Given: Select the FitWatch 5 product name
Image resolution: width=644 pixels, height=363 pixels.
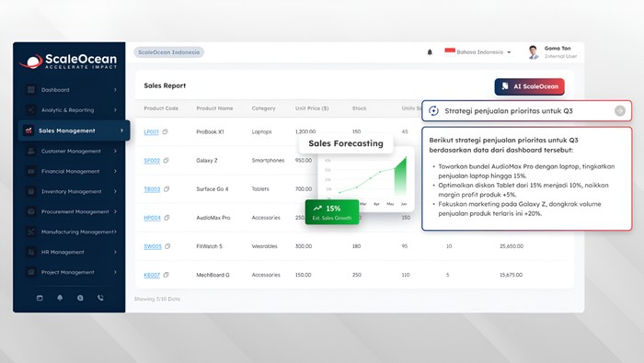Looking at the screenshot, I should coord(209,246).
